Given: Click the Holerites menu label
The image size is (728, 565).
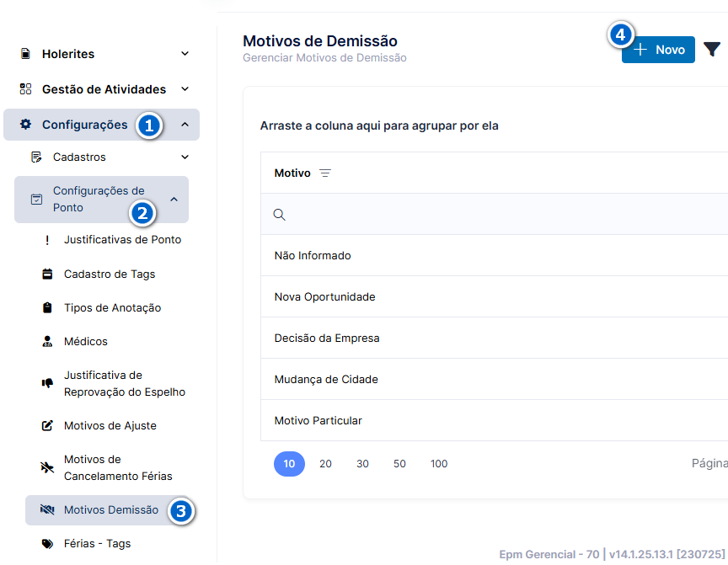Looking at the screenshot, I should (68, 54).
